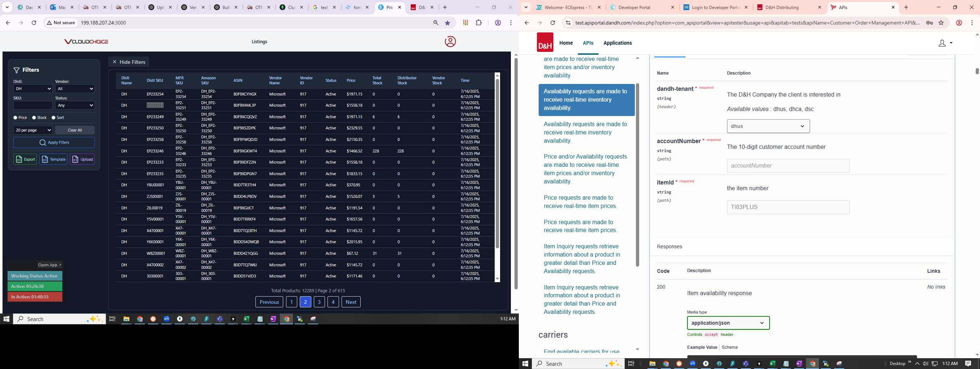Viewport: 980px width, 369px height.
Task: Open the 20 per page dropdown
Action: pyautogui.click(x=33, y=130)
